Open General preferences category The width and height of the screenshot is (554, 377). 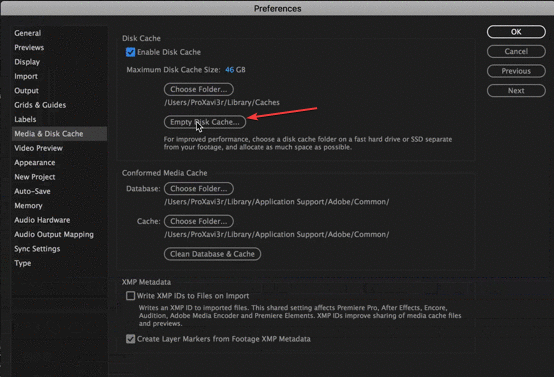click(x=28, y=33)
